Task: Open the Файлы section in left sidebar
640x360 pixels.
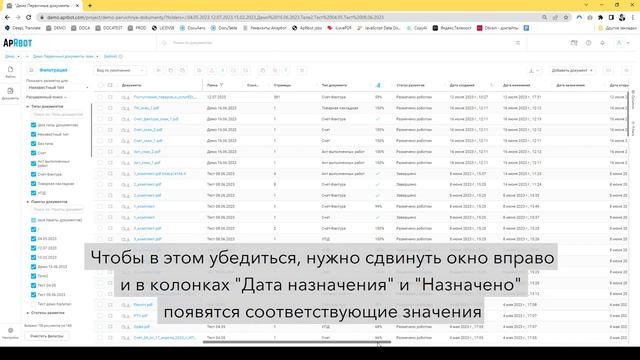Action: point(10,72)
